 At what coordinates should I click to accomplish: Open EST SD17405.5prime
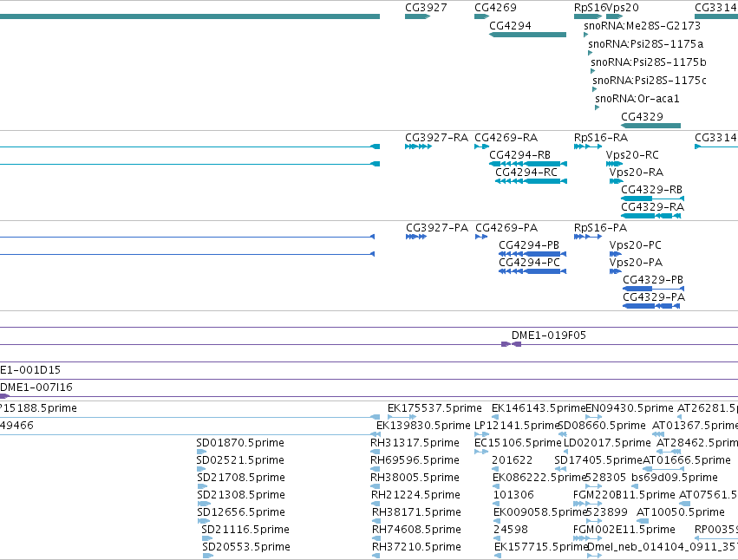click(x=598, y=460)
